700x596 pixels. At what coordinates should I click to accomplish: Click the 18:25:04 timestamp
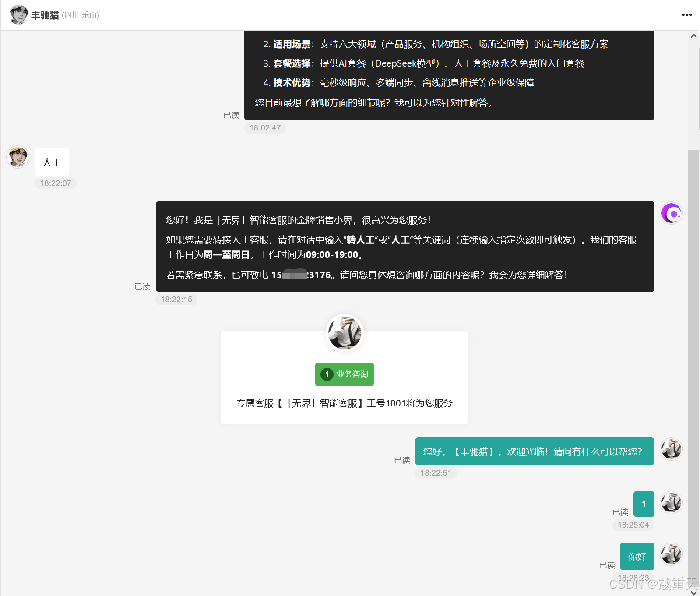(633, 525)
